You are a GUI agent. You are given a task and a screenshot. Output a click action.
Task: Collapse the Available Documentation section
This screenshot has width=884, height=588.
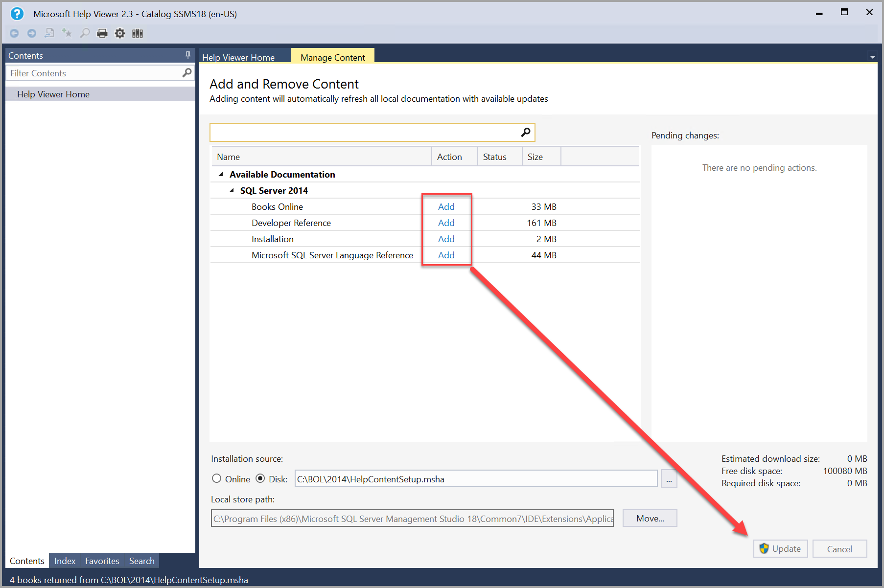221,174
